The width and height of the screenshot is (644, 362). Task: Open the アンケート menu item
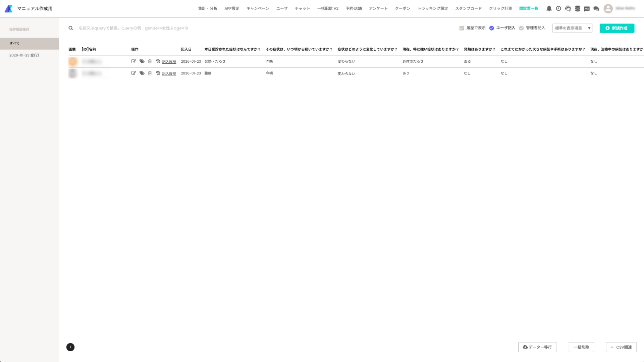pyautogui.click(x=378, y=9)
